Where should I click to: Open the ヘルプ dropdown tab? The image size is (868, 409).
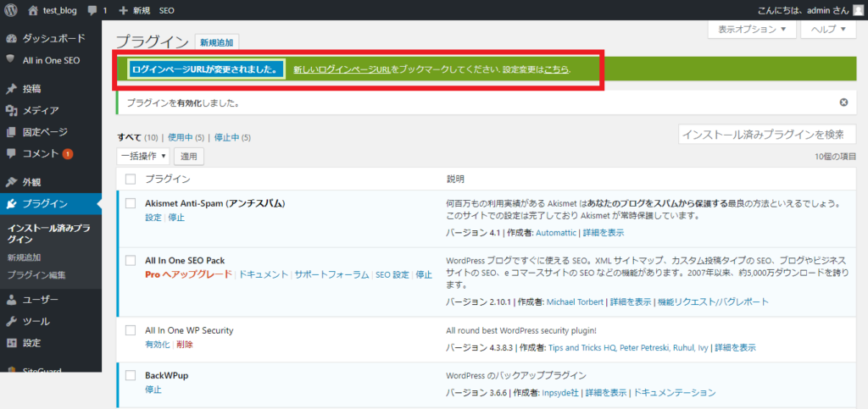828,29
